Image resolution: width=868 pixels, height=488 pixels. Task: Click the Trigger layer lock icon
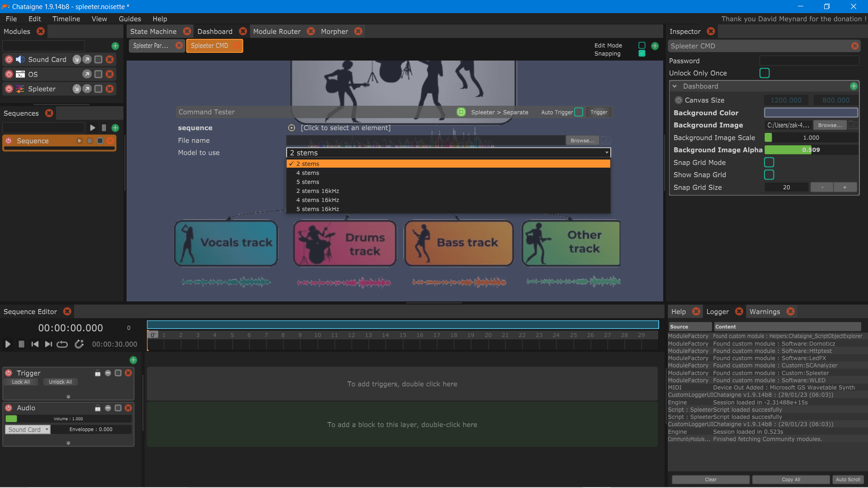pyautogui.click(x=97, y=373)
